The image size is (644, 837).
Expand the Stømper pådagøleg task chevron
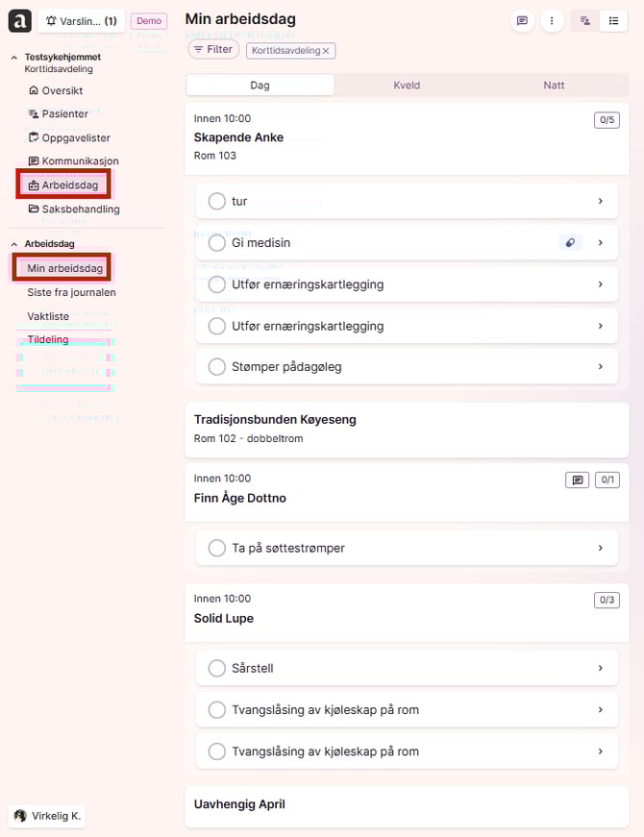pyautogui.click(x=601, y=366)
